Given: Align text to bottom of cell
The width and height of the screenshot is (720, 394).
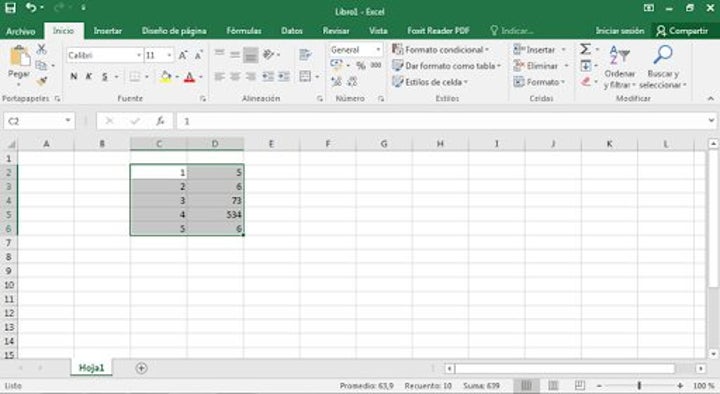Looking at the screenshot, I should point(251,55).
